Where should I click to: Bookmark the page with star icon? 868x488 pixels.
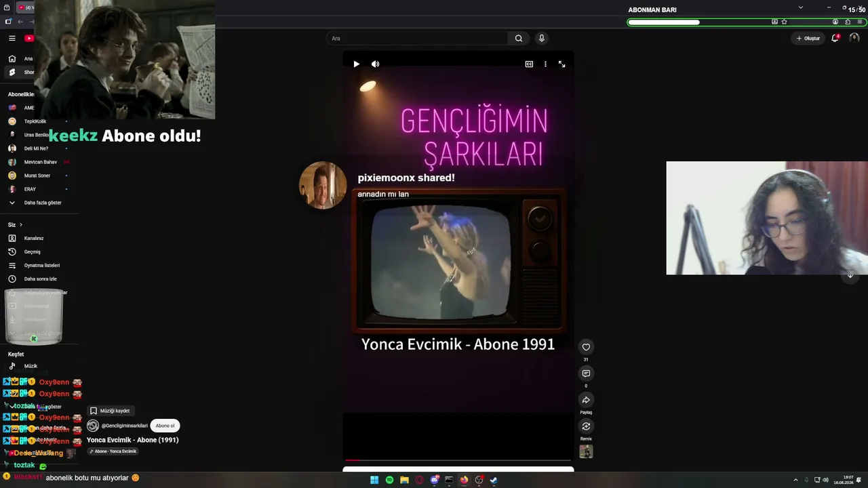(785, 22)
